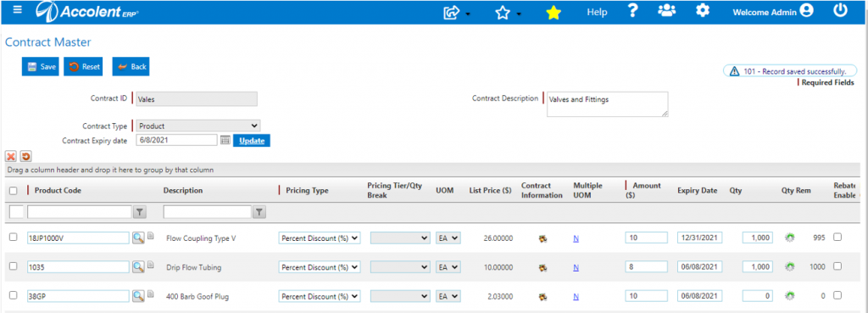The width and height of the screenshot is (868, 313).
Task: Click Qty Rem gear icon for 38GP row
Action: point(790,296)
